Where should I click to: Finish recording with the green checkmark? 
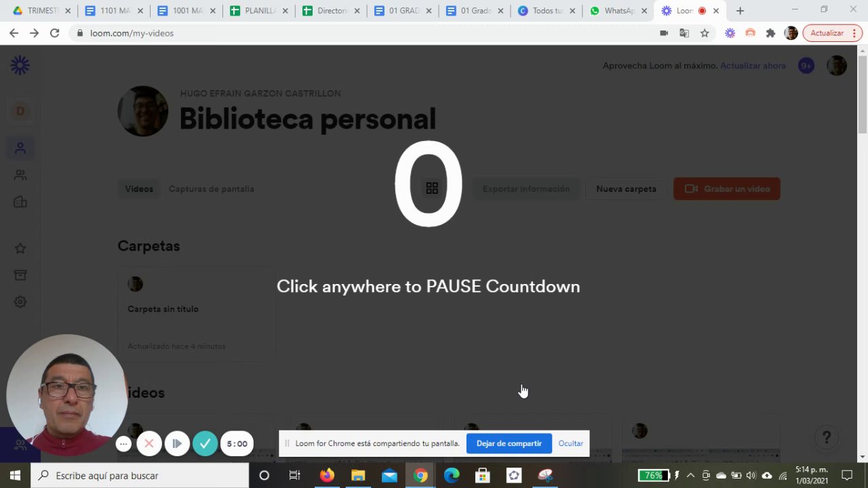tap(205, 444)
